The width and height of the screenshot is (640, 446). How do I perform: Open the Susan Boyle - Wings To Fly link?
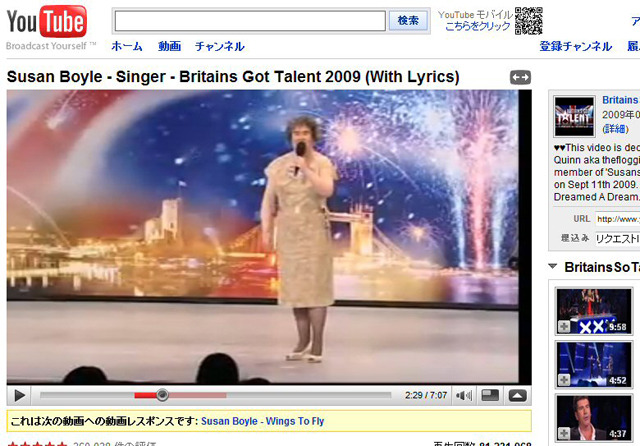pyautogui.click(x=262, y=421)
